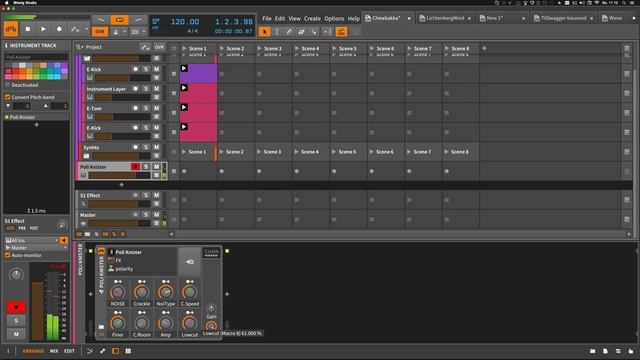Collapse the Synths group folder

87,156
